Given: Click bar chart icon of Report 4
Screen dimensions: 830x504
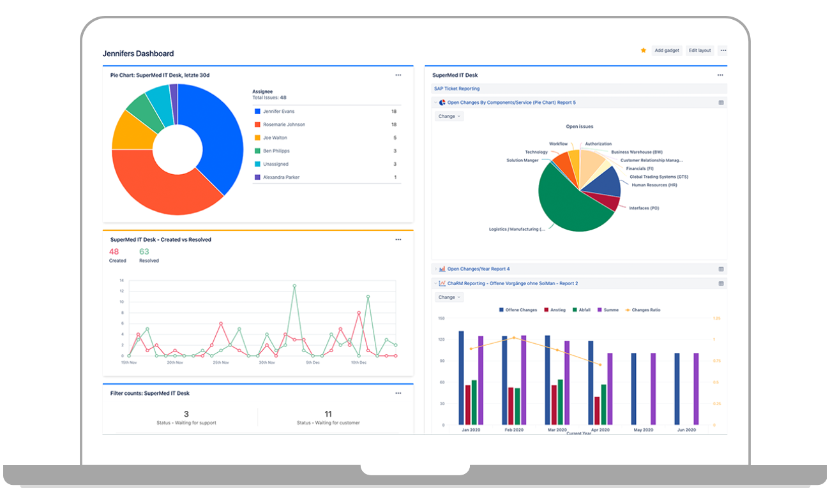Looking at the screenshot, I should coord(442,269).
